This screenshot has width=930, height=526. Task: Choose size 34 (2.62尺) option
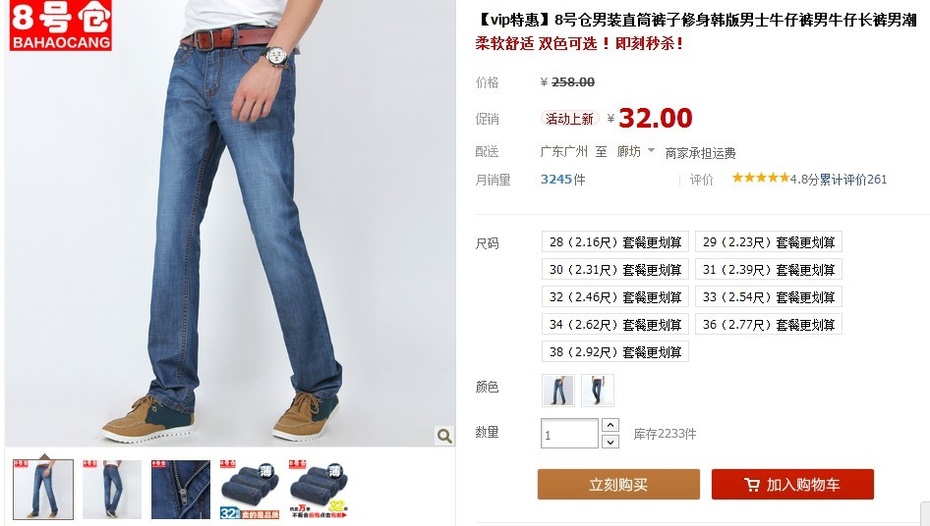tap(615, 324)
